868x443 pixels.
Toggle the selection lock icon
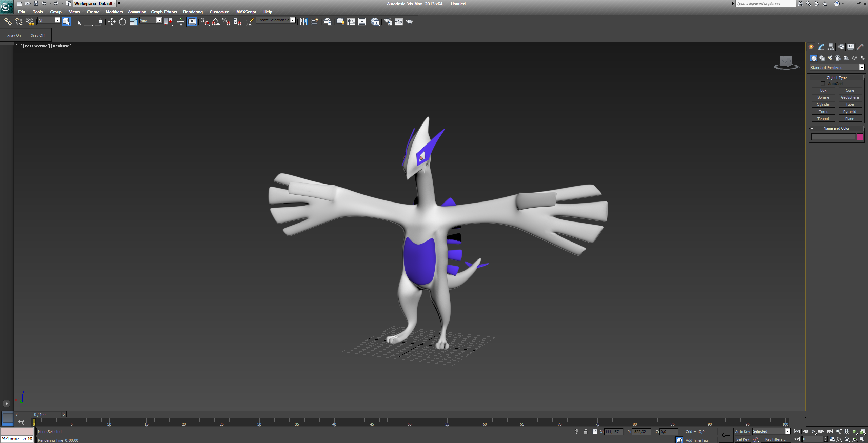(x=586, y=432)
